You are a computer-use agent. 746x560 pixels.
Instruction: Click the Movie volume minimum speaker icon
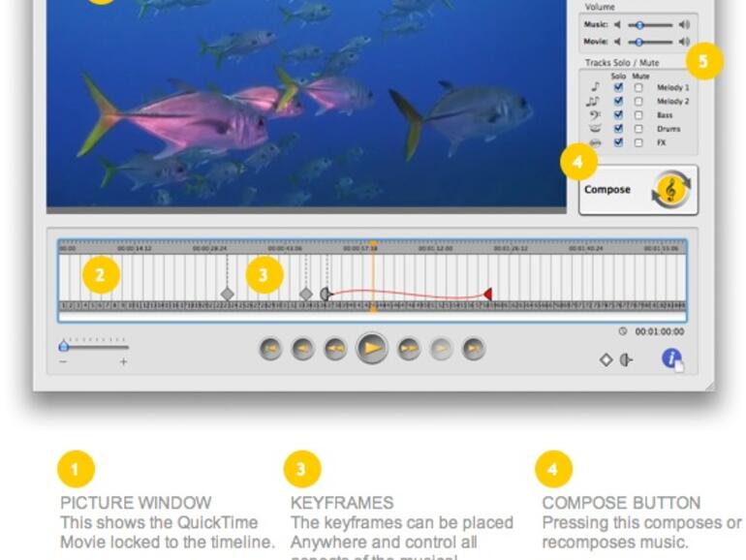pyautogui.click(x=617, y=42)
